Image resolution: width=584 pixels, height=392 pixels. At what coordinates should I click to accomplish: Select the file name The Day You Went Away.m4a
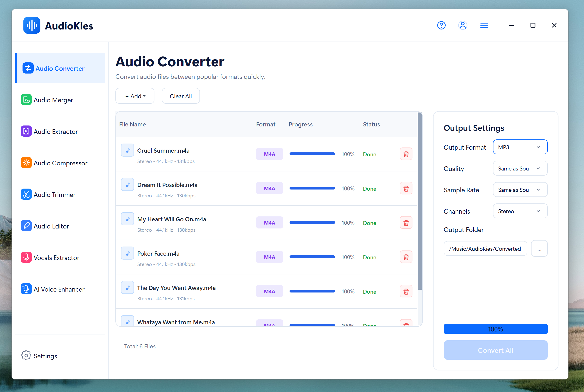coord(176,288)
